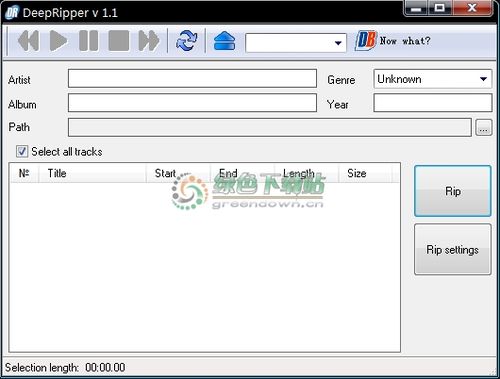Start playback with the play icon
Viewport: 500px width, 379px height.
[58, 41]
